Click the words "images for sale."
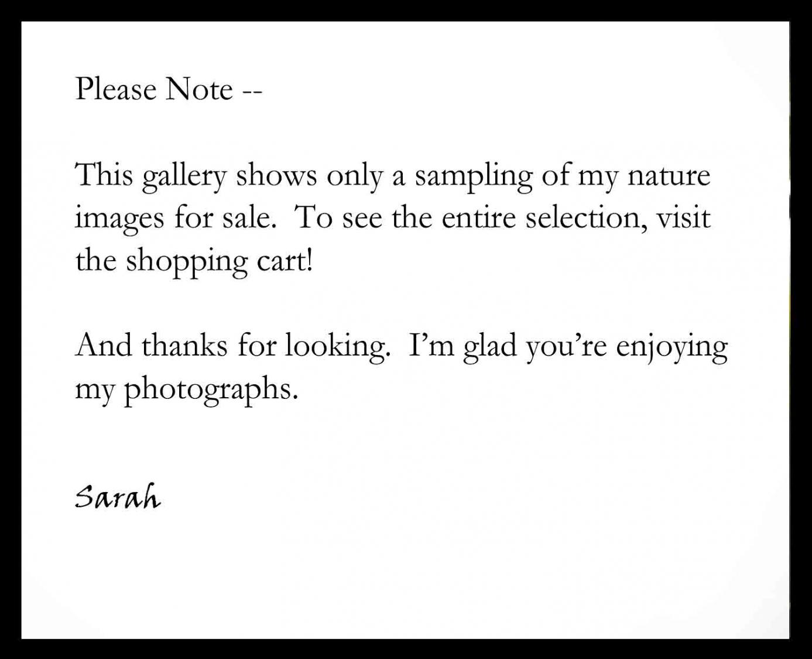This screenshot has height=659, width=812. (176, 219)
